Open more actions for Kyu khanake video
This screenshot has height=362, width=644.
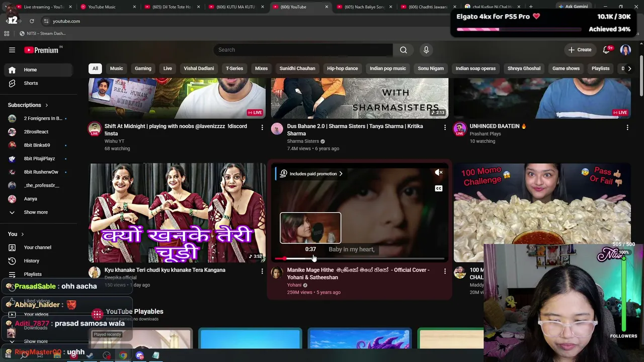[262, 271]
